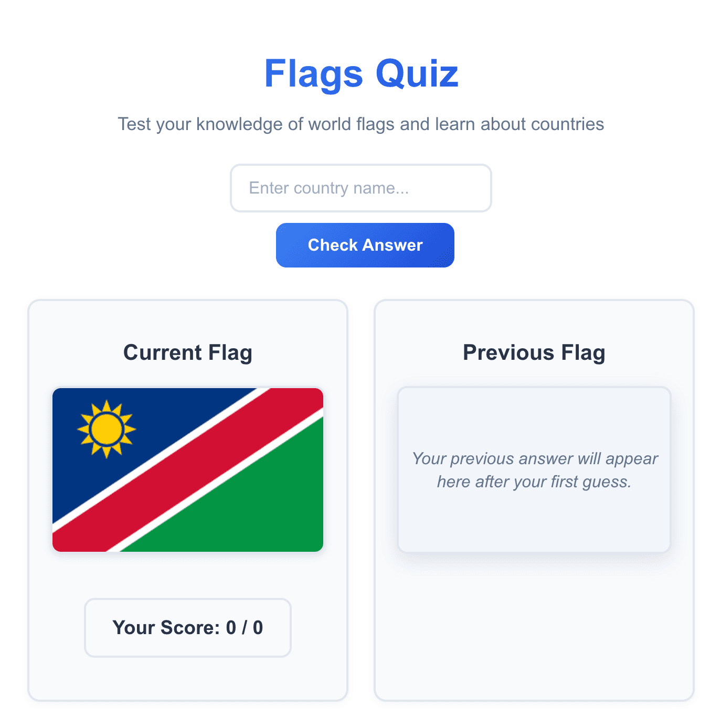Click the quiz subtitle text

click(361, 124)
